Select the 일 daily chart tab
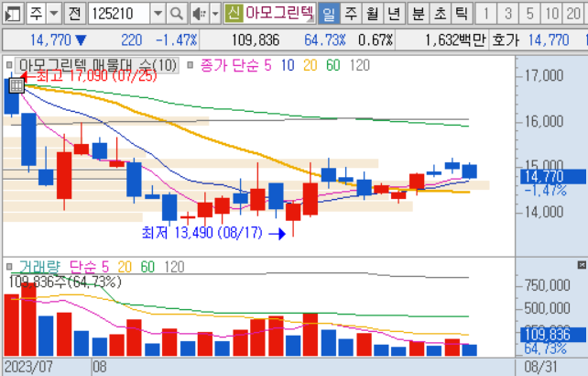 329,14
